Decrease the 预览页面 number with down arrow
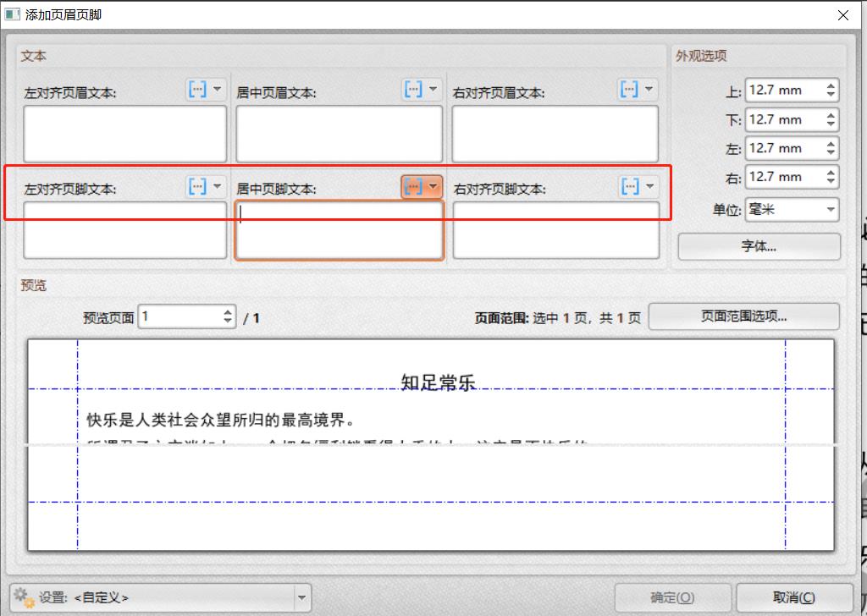The image size is (867, 616). tap(228, 322)
